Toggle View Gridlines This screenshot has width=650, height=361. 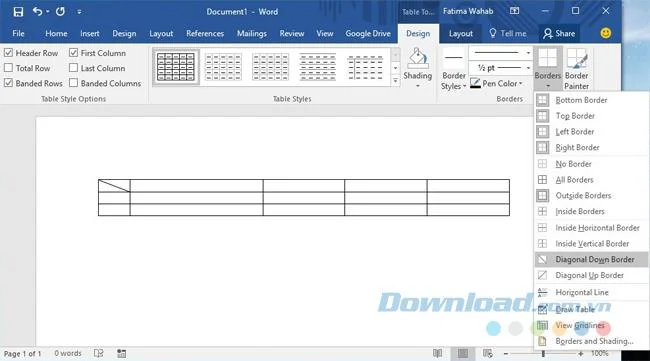591,325
